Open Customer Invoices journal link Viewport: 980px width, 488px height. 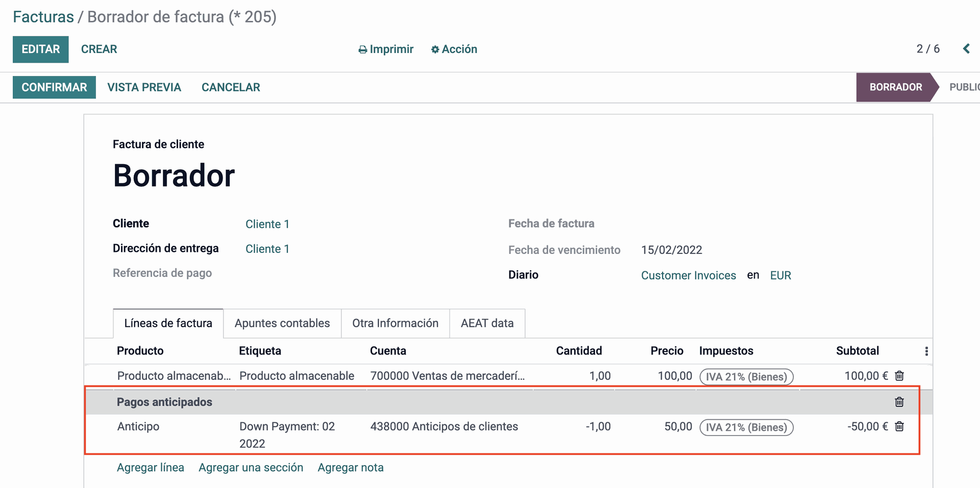[x=688, y=275]
